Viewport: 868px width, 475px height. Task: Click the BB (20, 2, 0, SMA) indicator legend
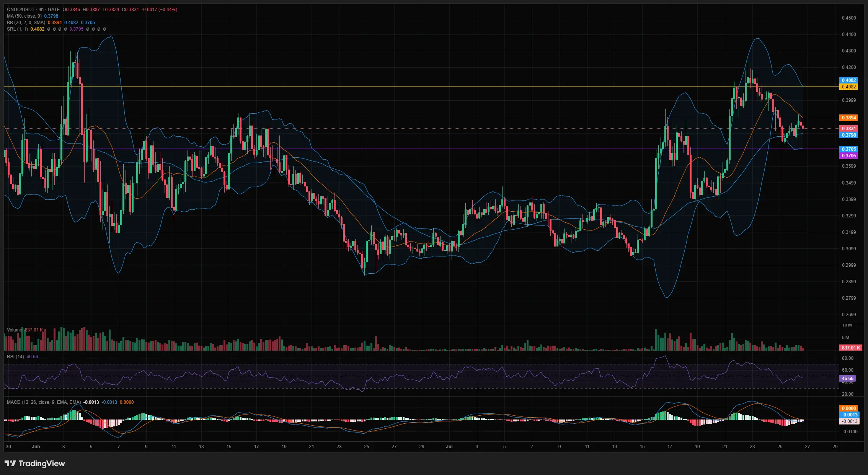[x=26, y=23]
